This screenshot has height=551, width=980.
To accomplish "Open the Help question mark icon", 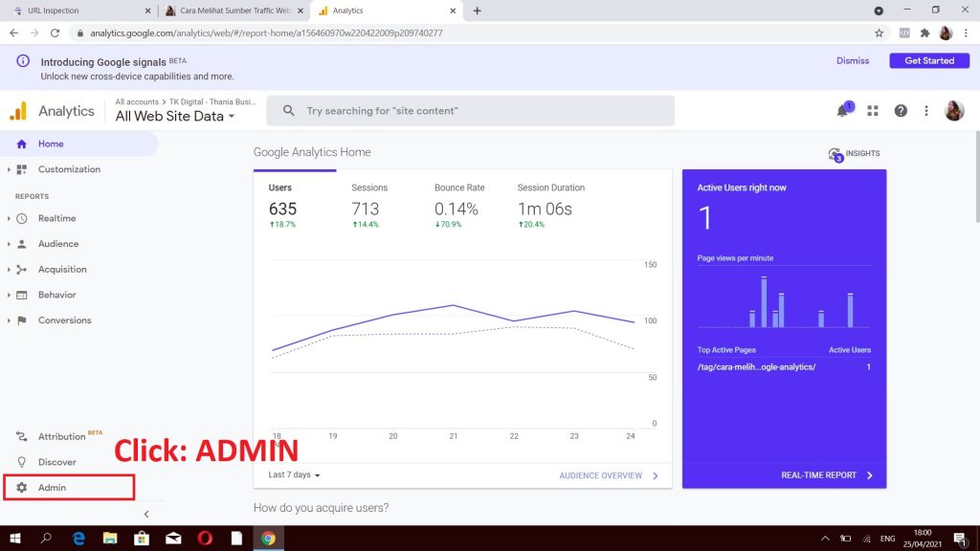I will coord(901,111).
